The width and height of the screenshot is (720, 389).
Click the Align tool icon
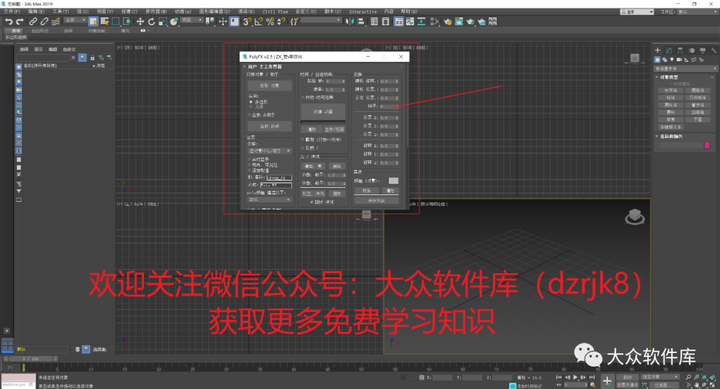[x=361, y=22]
